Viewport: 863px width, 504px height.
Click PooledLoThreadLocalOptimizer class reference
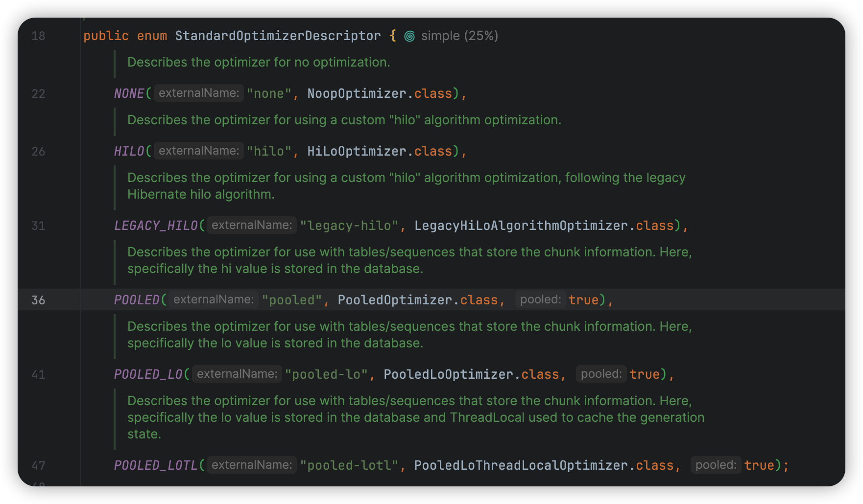521,465
